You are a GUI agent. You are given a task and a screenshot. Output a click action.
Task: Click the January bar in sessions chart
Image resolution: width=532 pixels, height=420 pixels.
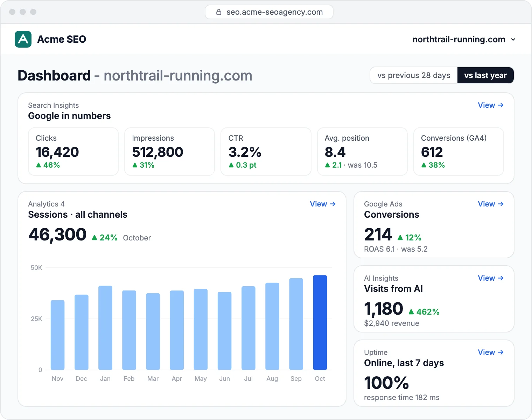105,328
